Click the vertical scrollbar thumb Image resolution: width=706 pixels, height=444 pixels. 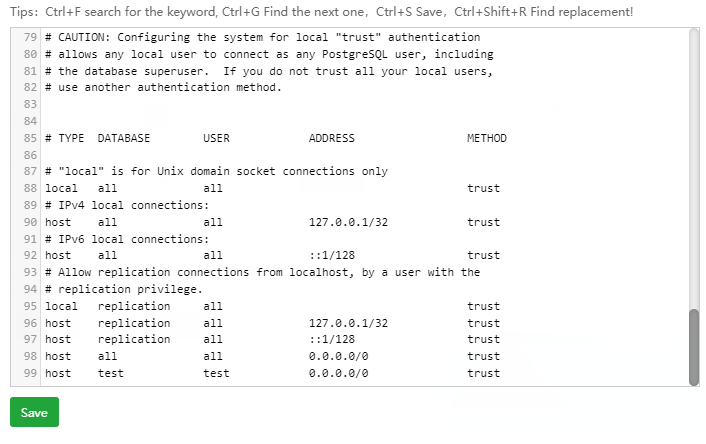coord(694,346)
